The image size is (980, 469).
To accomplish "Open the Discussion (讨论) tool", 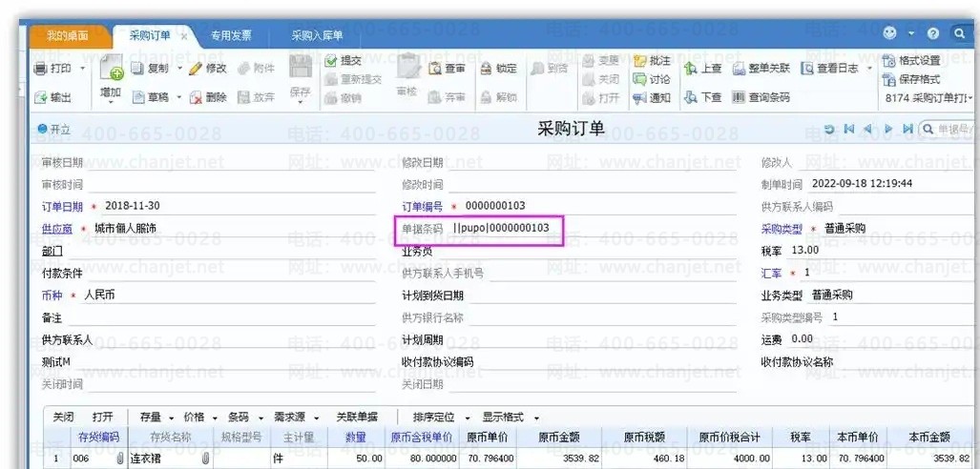I will coord(639,79).
